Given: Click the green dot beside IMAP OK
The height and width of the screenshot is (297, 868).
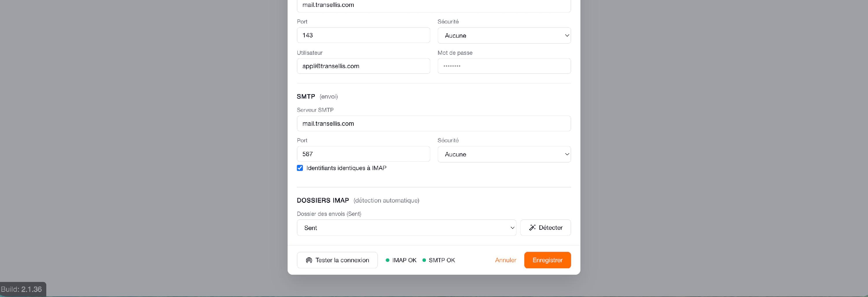Looking at the screenshot, I should click(387, 260).
